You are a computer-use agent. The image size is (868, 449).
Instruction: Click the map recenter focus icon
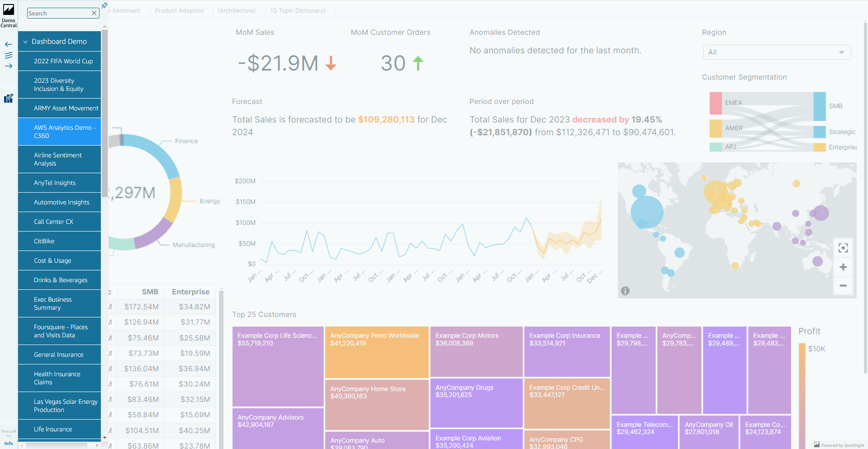[843, 248]
